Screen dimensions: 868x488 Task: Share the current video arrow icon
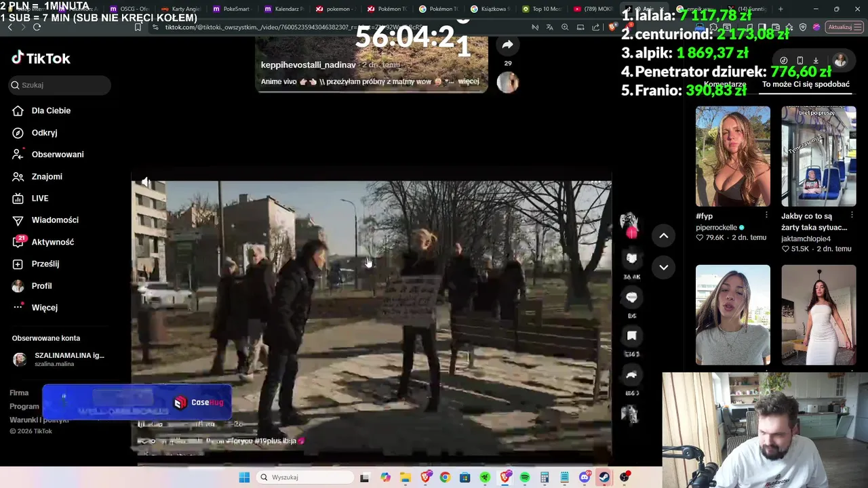click(631, 374)
